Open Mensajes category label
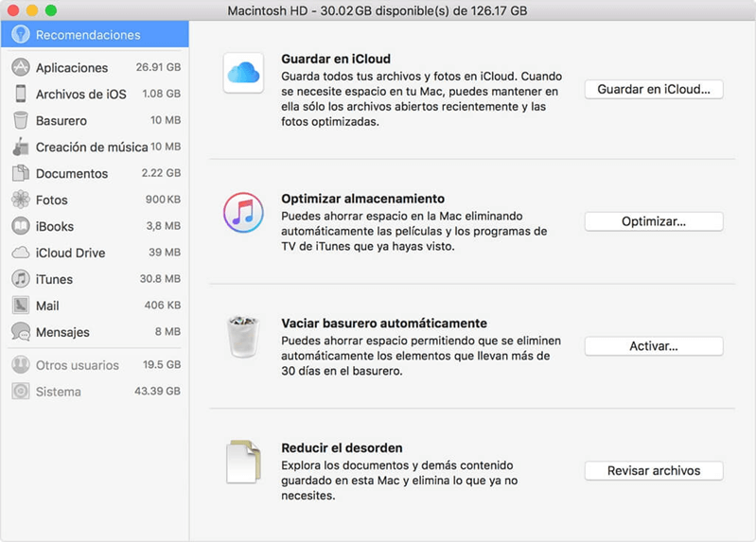 (62, 332)
